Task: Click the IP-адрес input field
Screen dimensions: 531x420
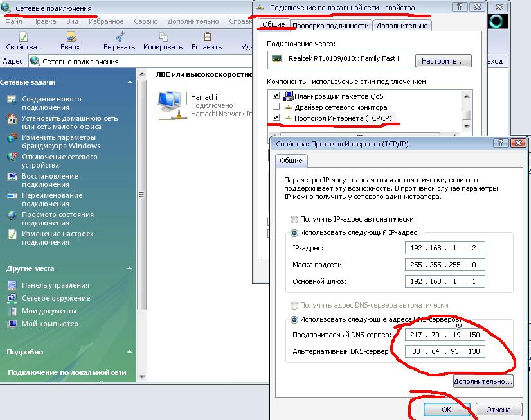Action: click(445, 248)
